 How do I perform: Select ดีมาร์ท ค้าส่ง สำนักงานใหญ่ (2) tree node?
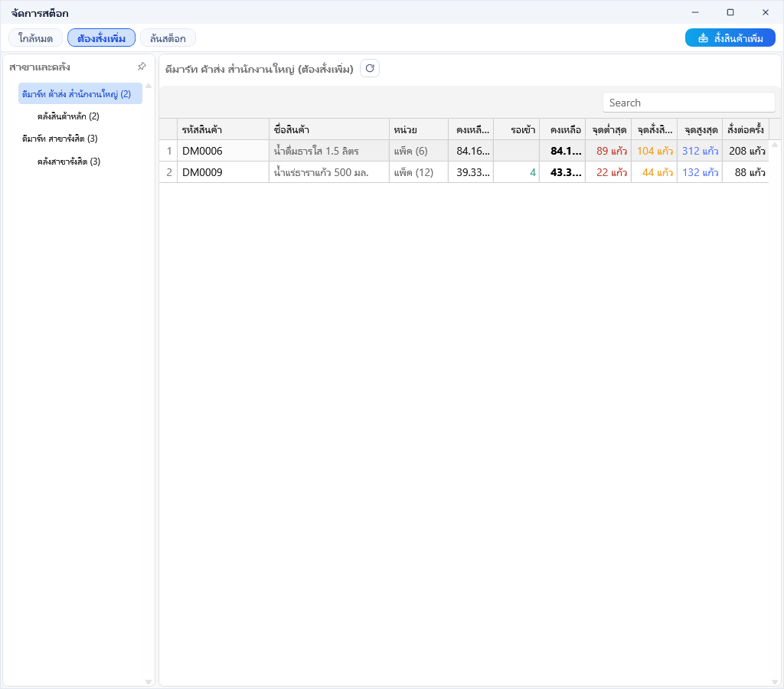[x=80, y=93]
